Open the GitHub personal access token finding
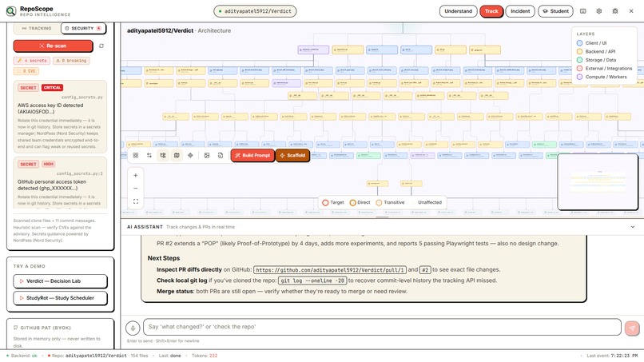 tap(61, 183)
